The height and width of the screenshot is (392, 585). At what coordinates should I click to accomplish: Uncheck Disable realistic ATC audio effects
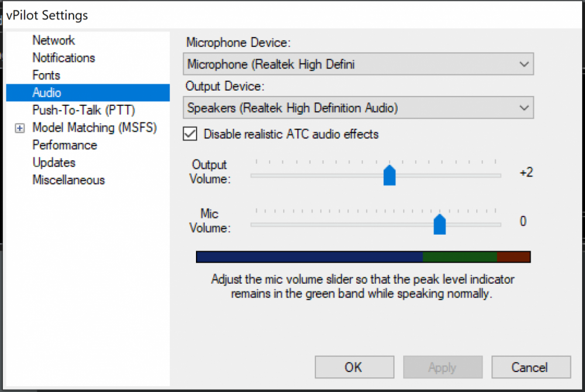pyautogui.click(x=190, y=134)
